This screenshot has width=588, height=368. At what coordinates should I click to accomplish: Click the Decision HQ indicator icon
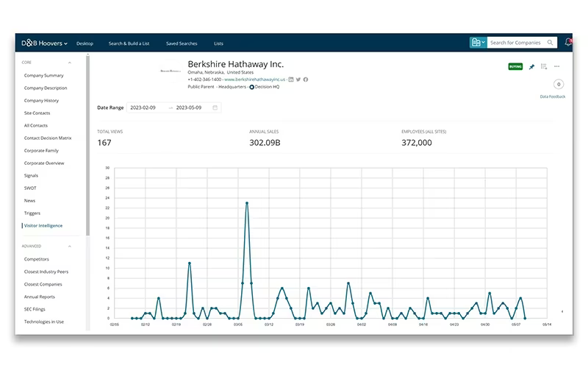[251, 87]
